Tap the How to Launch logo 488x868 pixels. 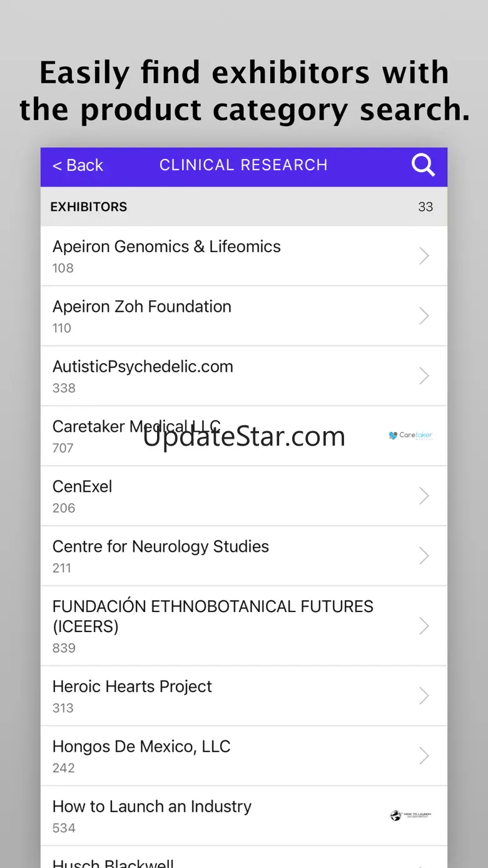[410, 815]
